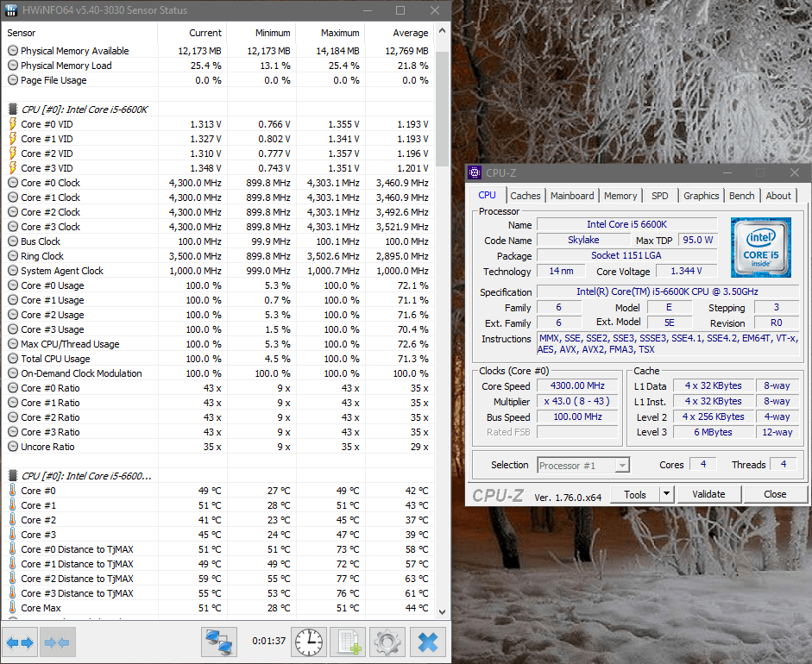Select the CPU tab in CPU-Z

pos(487,195)
